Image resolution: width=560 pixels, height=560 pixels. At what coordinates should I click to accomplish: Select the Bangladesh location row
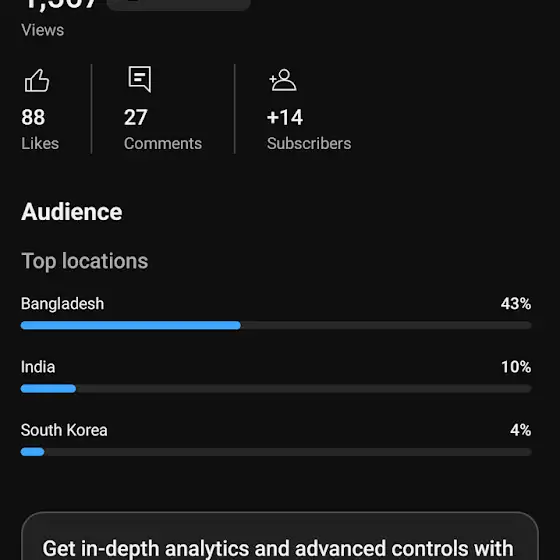click(x=276, y=312)
